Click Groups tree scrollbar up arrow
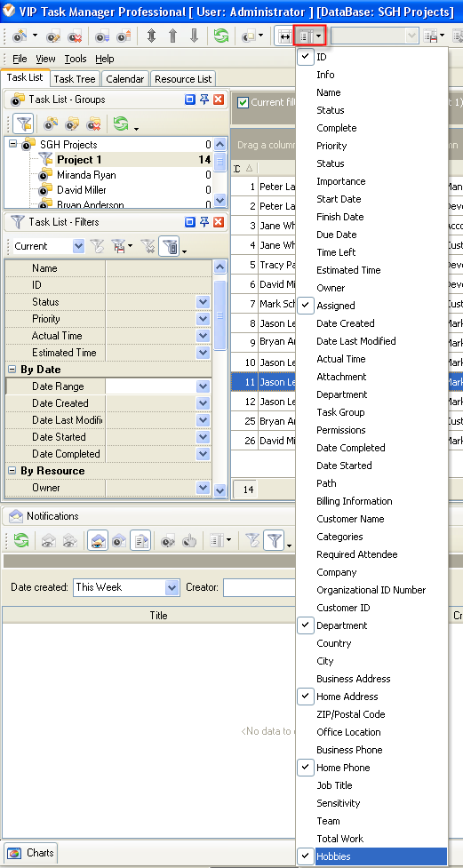This screenshot has height=868, width=463. click(x=220, y=145)
